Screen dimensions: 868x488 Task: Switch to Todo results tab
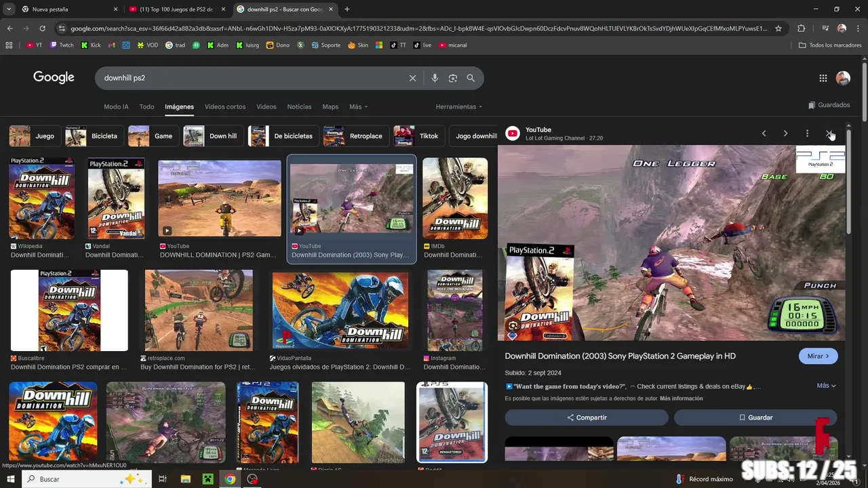[x=146, y=106]
